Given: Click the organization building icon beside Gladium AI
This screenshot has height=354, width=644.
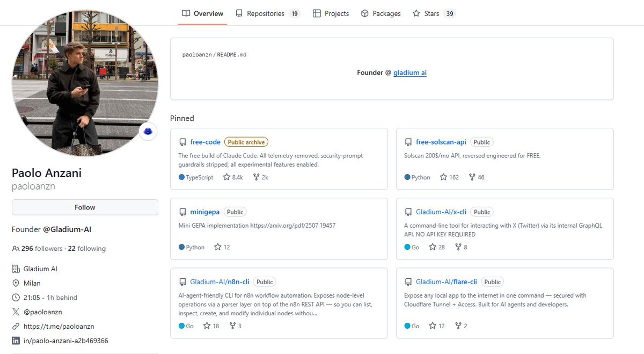Looking at the screenshot, I should pyautogui.click(x=16, y=269).
